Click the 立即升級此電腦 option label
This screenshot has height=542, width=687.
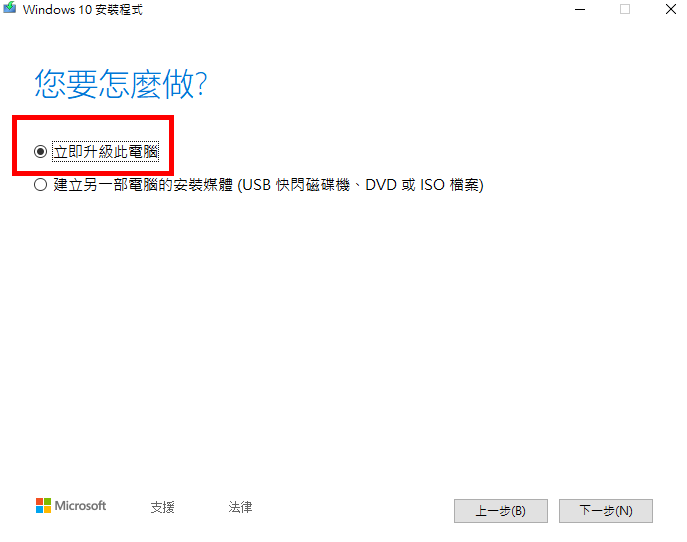[x=106, y=152]
